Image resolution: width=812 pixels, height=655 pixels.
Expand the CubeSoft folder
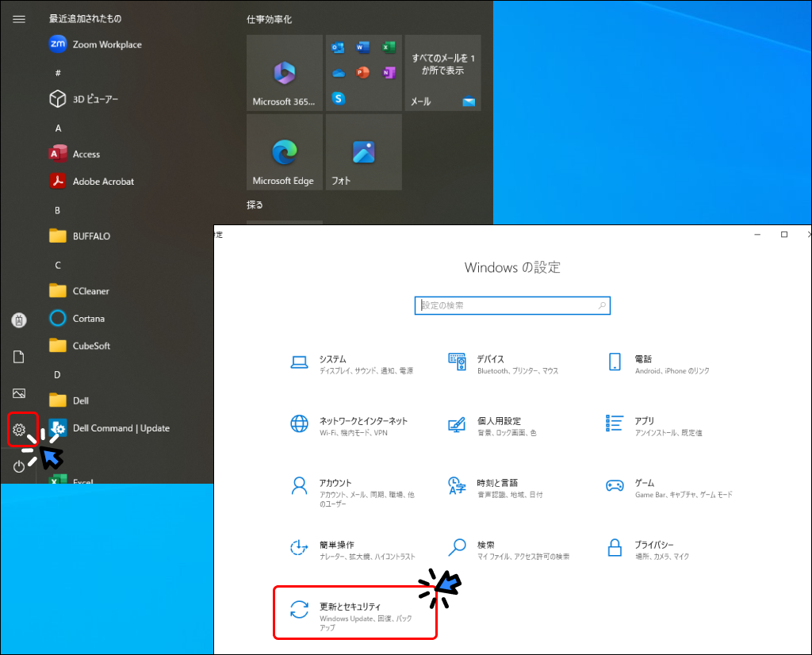80,346
